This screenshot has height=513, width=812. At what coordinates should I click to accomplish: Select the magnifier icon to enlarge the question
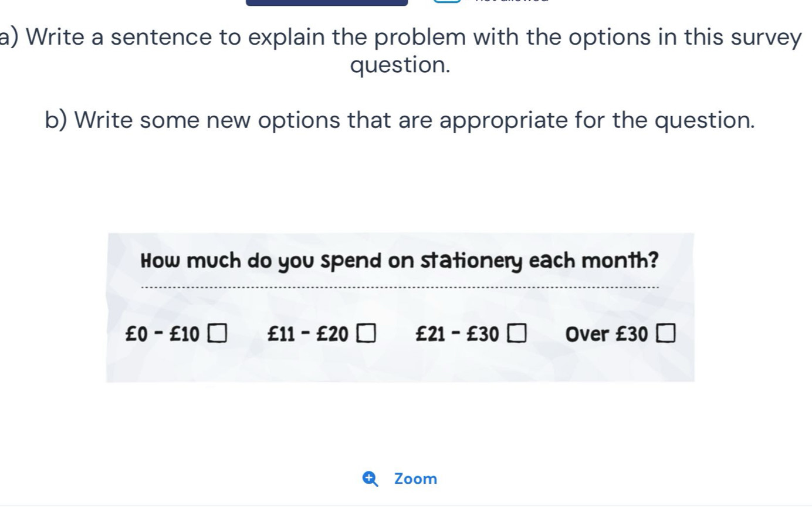tap(370, 479)
